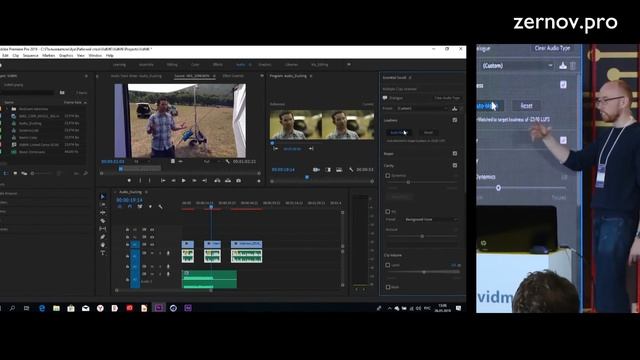The image size is (640, 360).
Task: Toggle the Loudness section checkbox
Action: click(455, 120)
